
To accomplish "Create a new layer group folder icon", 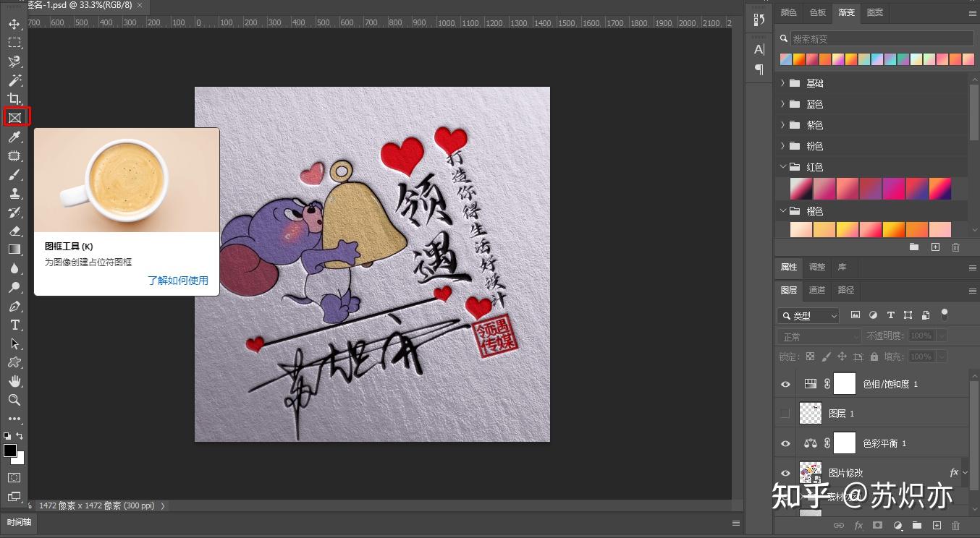I will (917, 526).
